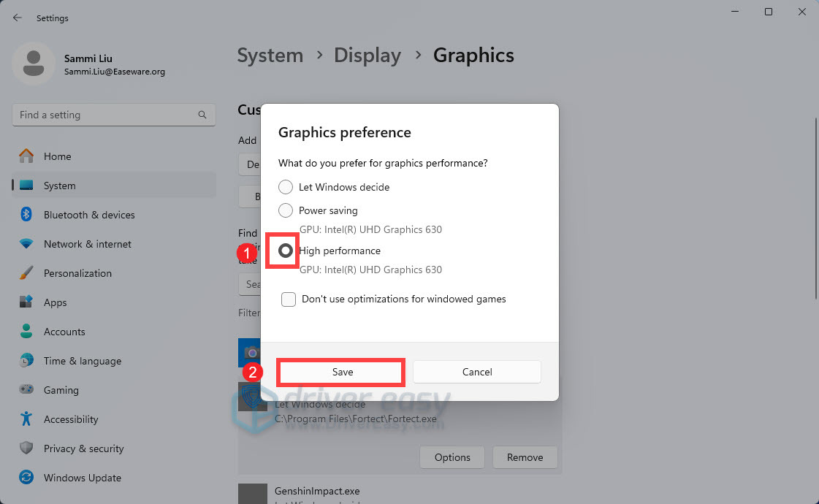Image resolution: width=819 pixels, height=504 pixels.
Task: Enable Don't use optimizations for windowed games
Action: [289, 299]
